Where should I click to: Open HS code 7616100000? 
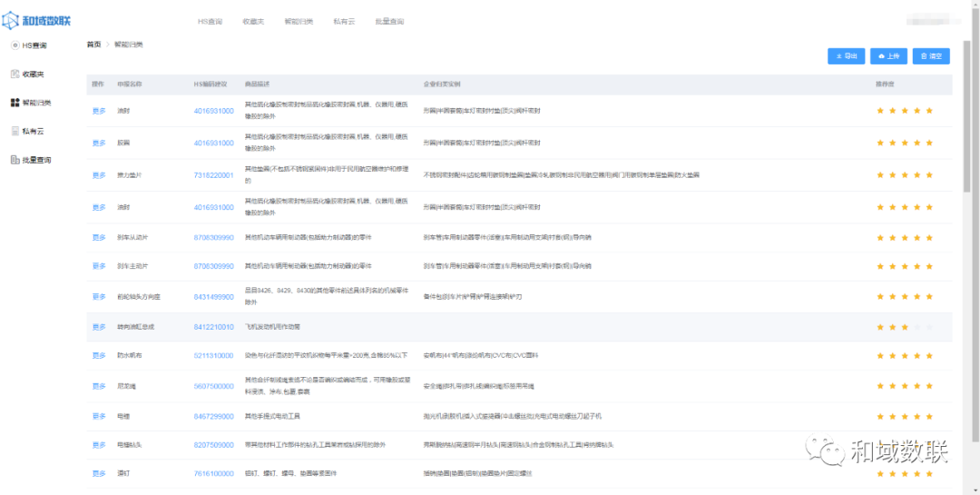pos(214,474)
